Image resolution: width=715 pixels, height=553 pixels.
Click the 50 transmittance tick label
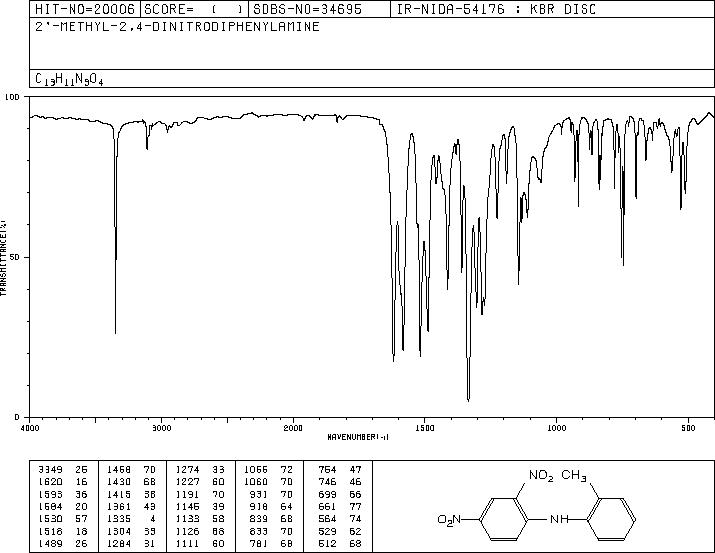16,257
